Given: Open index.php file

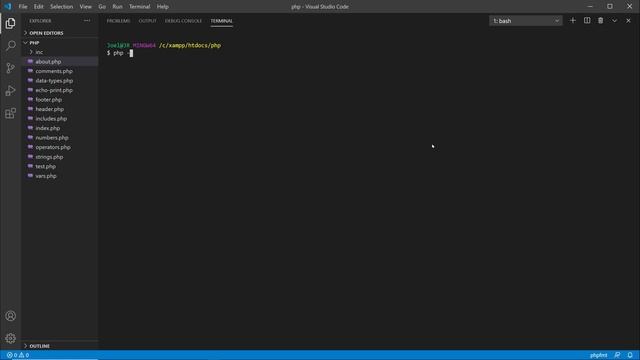Looking at the screenshot, I should pyautogui.click(x=60, y=128).
